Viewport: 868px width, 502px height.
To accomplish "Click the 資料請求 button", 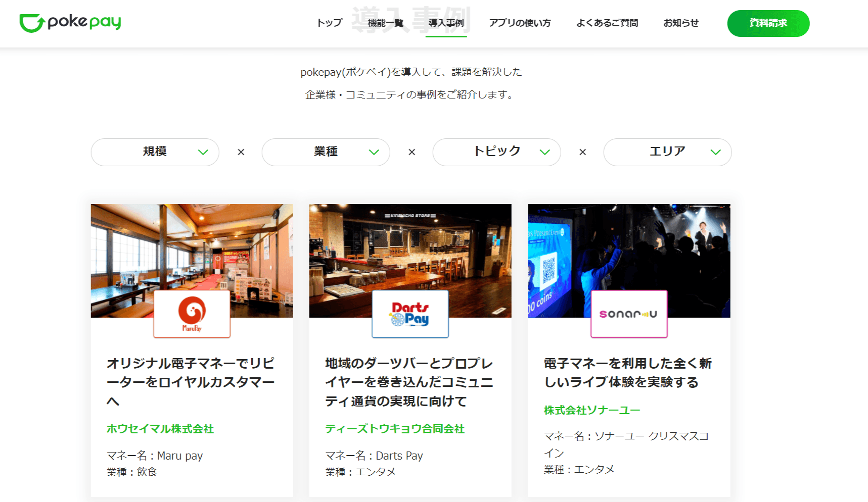I will click(x=768, y=23).
